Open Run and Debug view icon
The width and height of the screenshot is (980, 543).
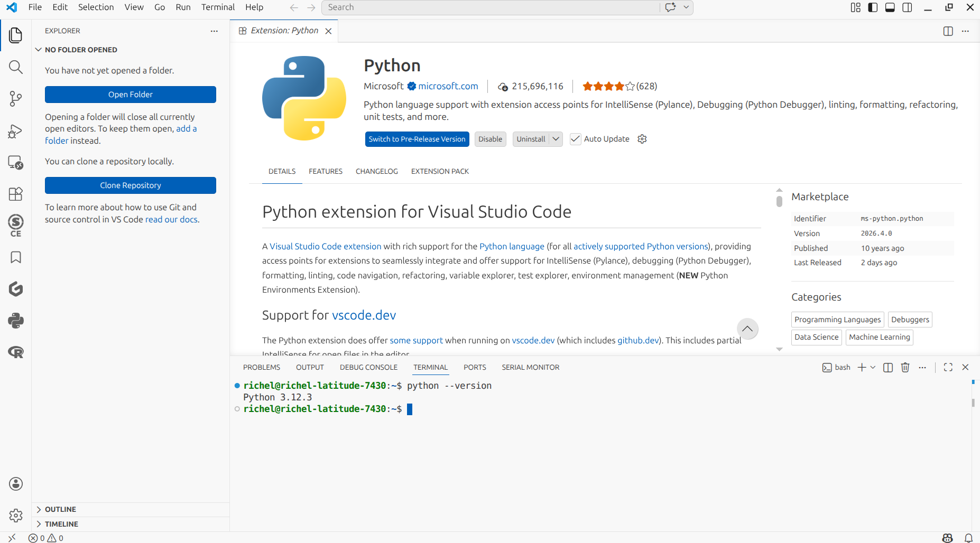[16, 130]
